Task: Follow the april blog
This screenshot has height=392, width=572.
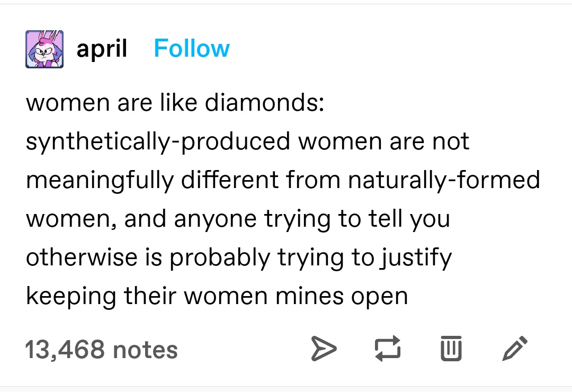Action: tap(192, 49)
